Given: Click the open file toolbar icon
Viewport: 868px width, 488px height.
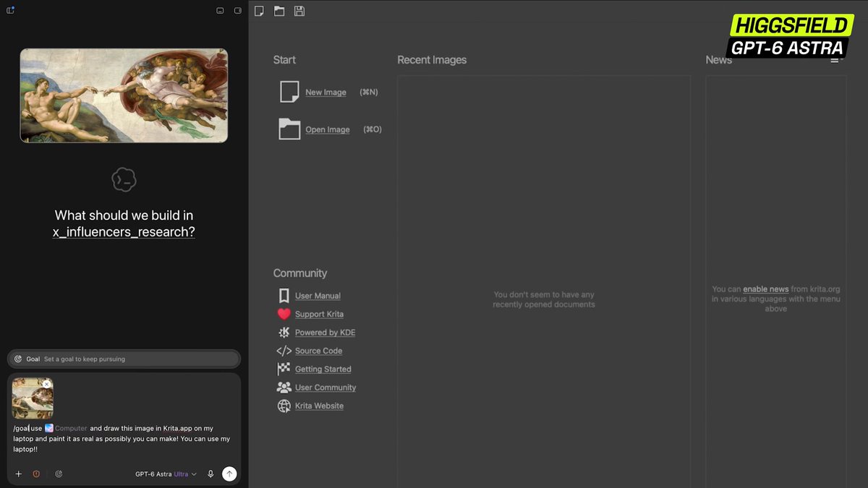Looking at the screenshot, I should coord(279,11).
